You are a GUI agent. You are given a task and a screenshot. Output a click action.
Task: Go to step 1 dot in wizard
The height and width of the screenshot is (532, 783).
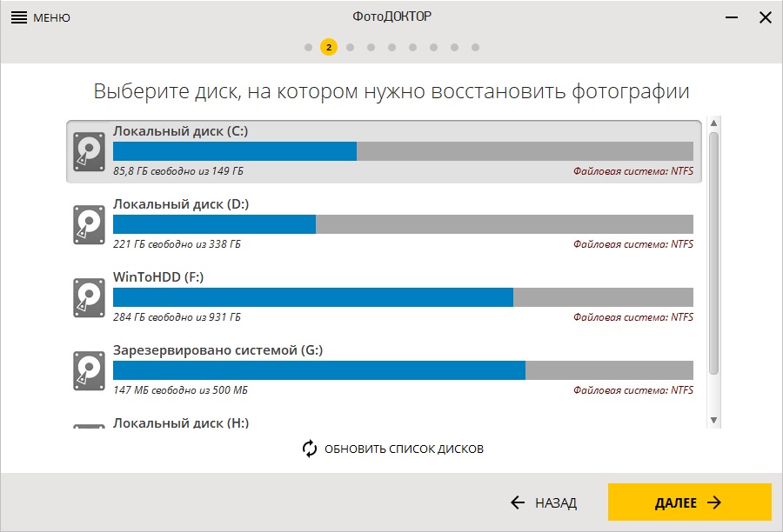(308, 47)
